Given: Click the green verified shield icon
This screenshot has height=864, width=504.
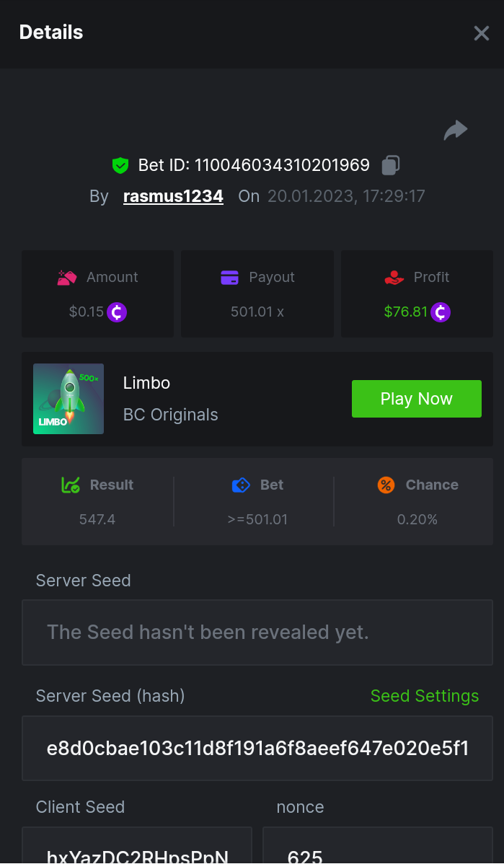Looking at the screenshot, I should (120, 165).
